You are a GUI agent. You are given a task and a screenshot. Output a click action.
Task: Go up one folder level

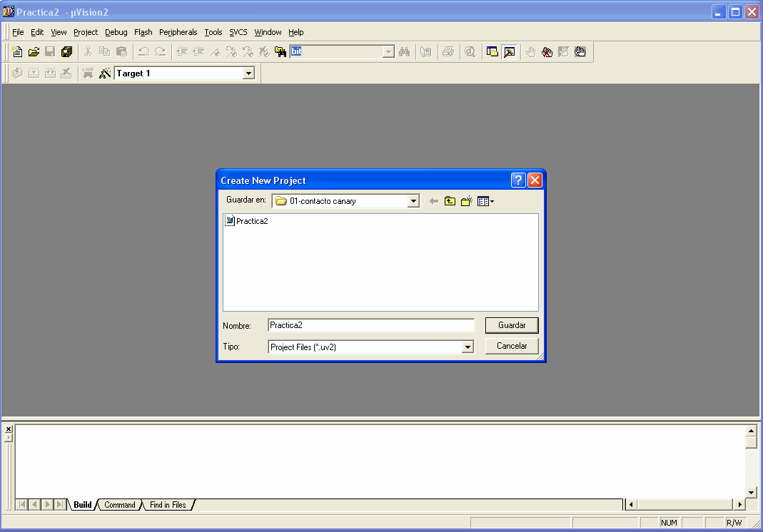(450, 202)
